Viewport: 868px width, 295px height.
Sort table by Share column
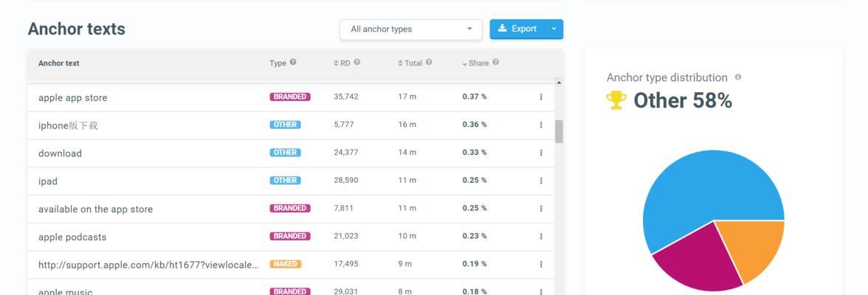point(475,63)
